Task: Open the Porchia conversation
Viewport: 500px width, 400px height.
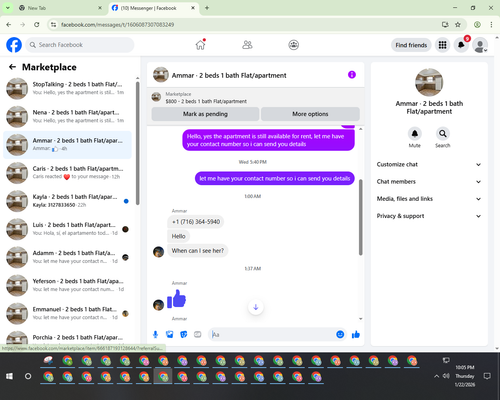Action: click(67, 337)
